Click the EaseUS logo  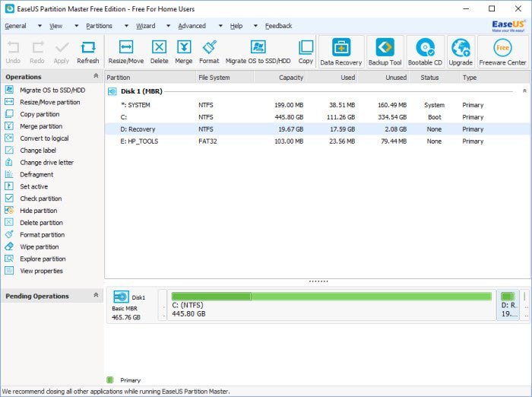(x=508, y=26)
